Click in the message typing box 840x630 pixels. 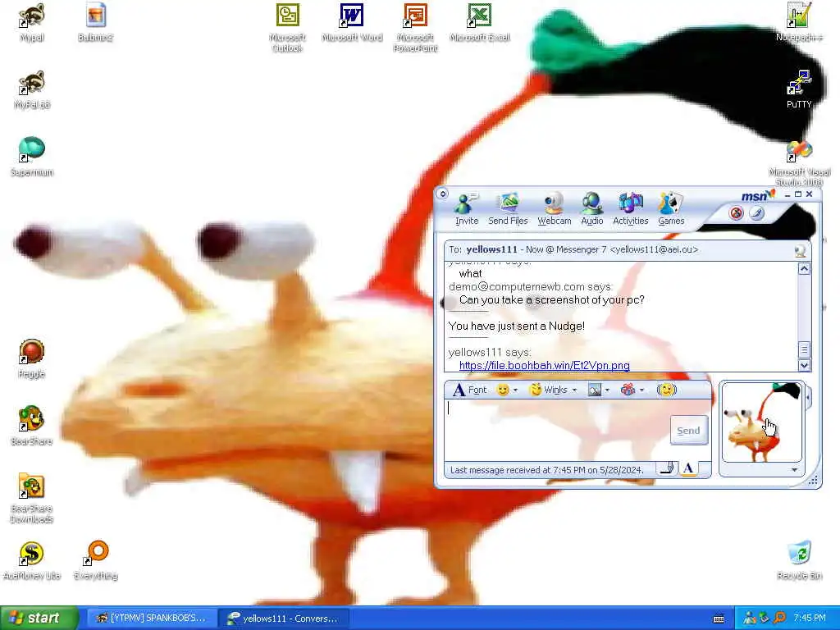[557, 430]
